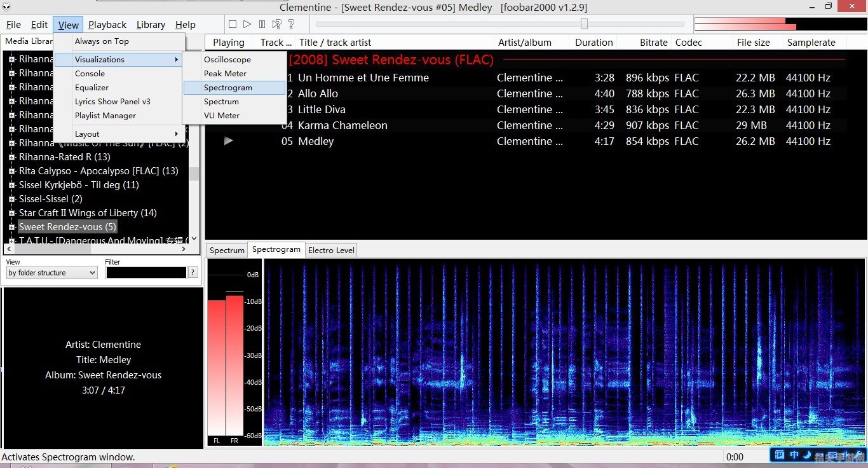Expand Rita Calypso - Apocalypso folder node

click(x=11, y=171)
